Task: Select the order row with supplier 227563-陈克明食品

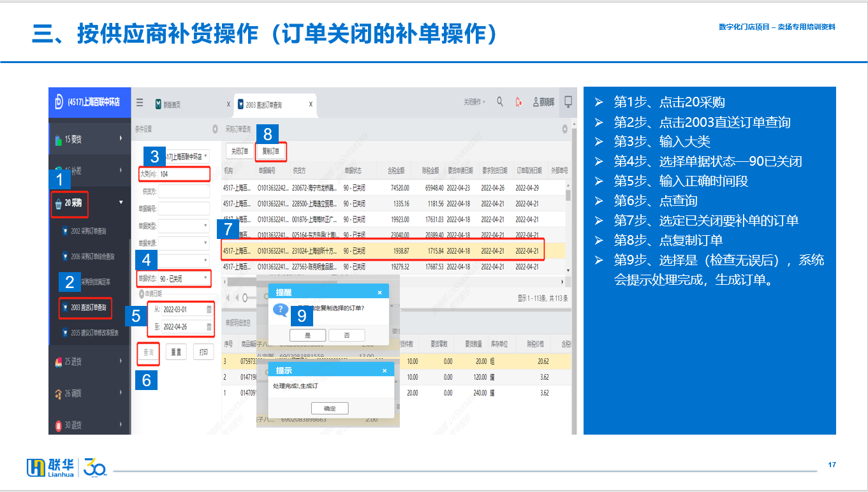Action: pyautogui.click(x=394, y=267)
